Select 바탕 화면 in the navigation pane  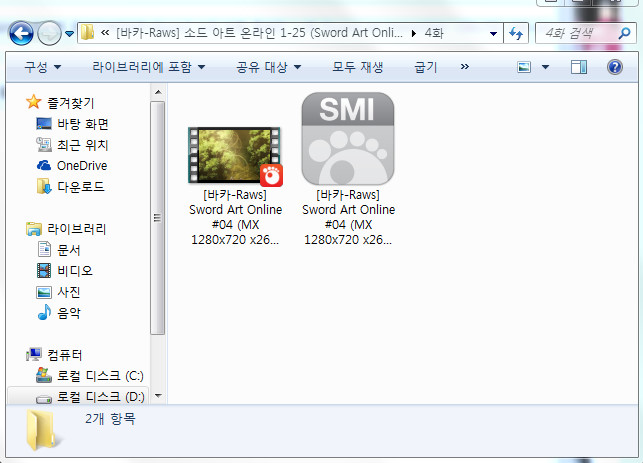point(83,124)
